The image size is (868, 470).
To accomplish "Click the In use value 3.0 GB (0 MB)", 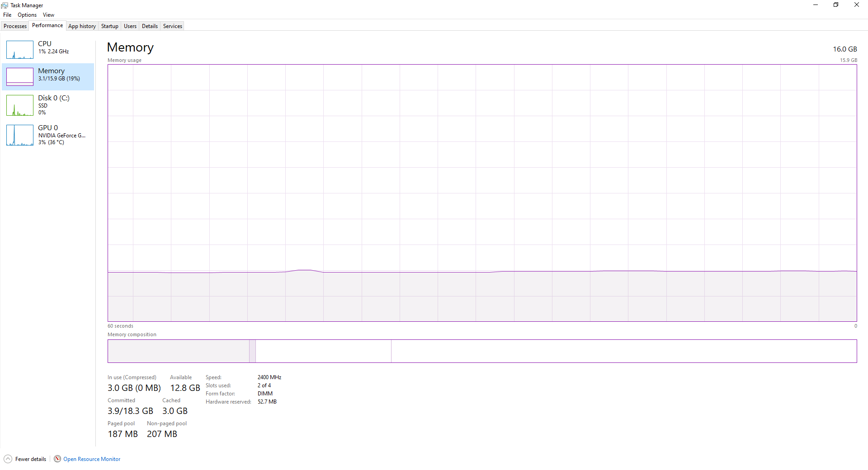I will (134, 388).
